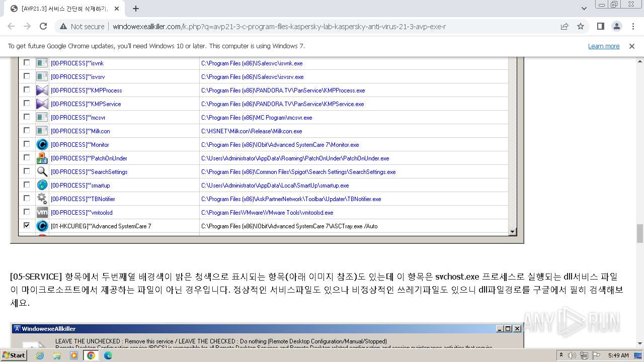This screenshot has height=362, width=644.
Task: Check the Milkcon process checkbox
Action: (27, 131)
